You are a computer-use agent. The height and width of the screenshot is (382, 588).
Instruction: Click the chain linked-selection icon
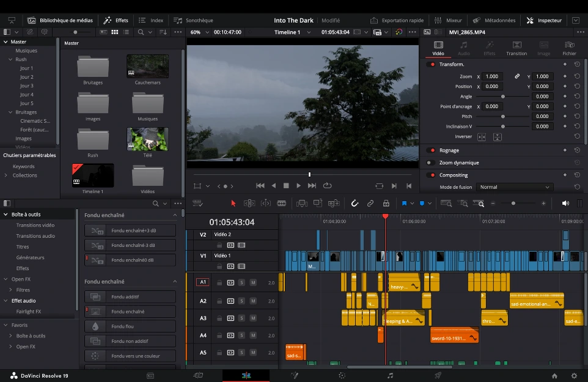coord(370,203)
